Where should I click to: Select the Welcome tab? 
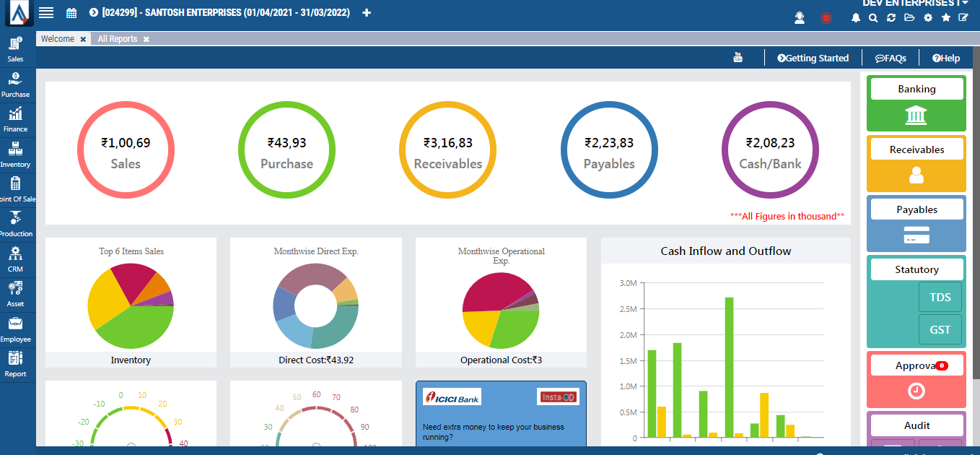[58, 38]
